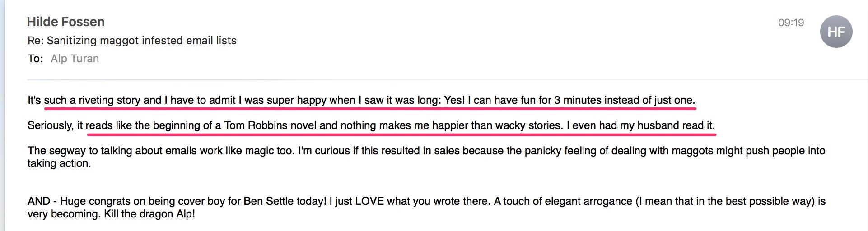Click the "To:" label

point(35,59)
